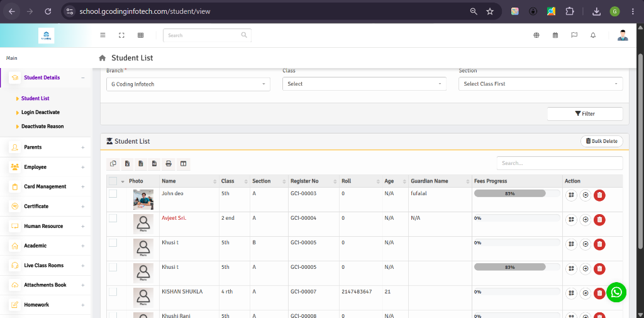Click John deo photo thumbnail
The width and height of the screenshot is (644, 318).
[x=143, y=200]
